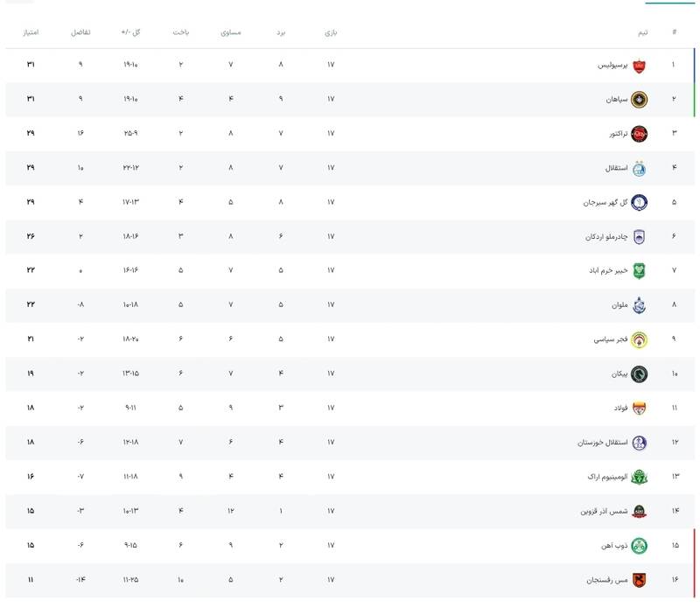Click the Paykan team crest
The height and width of the screenshot is (608, 700).
click(639, 374)
